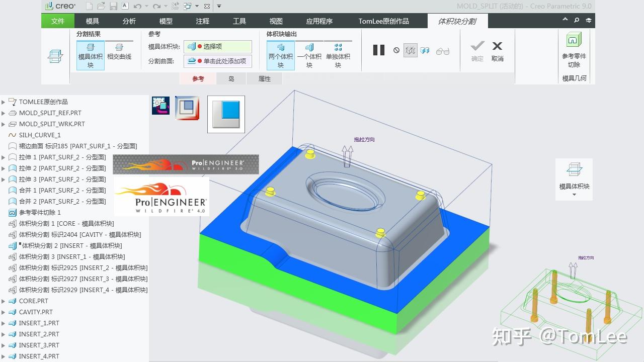Enable shaded volume preview display
The image size is (644, 362).
tap(425, 50)
